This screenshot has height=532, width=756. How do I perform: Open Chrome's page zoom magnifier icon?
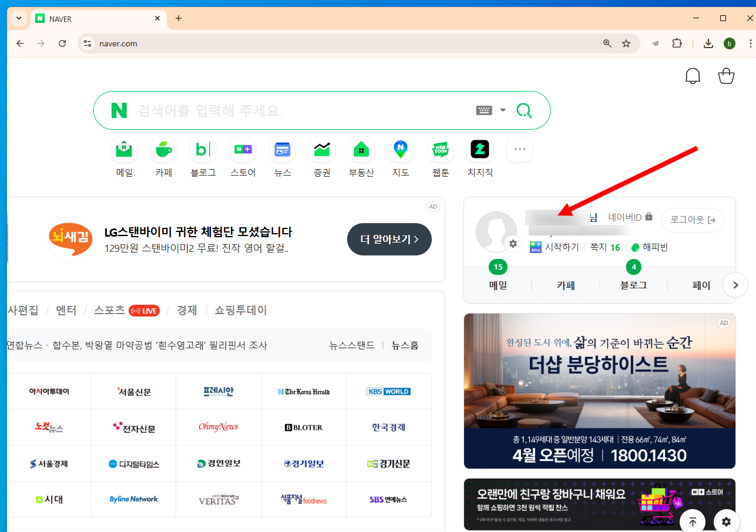click(x=607, y=43)
